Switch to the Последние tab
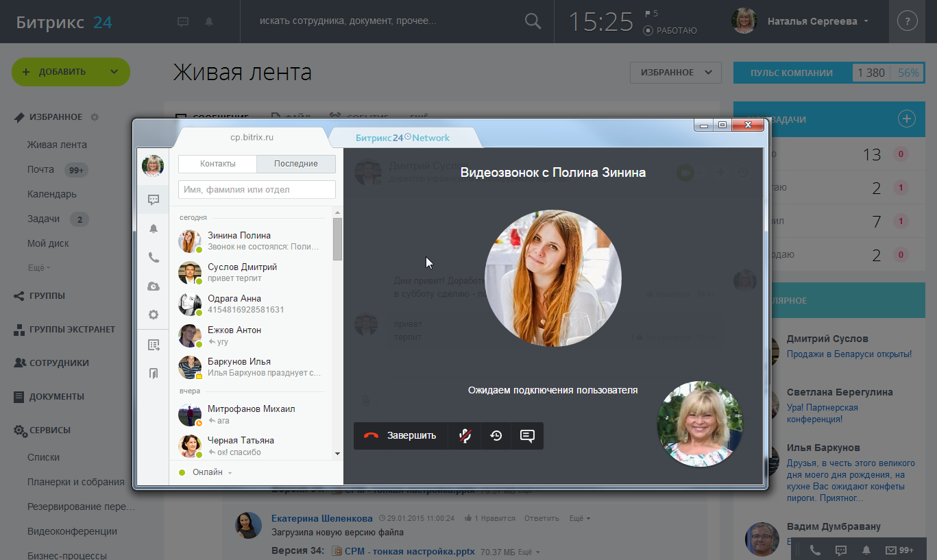The height and width of the screenshot is (560, 937). point(296,164)
